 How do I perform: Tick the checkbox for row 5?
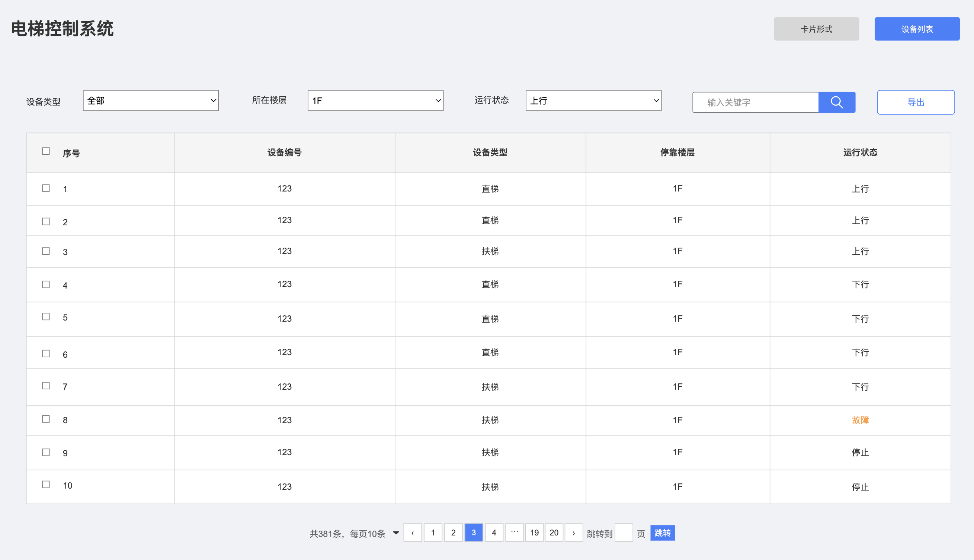pyautogui.click(x=46, y=316)
